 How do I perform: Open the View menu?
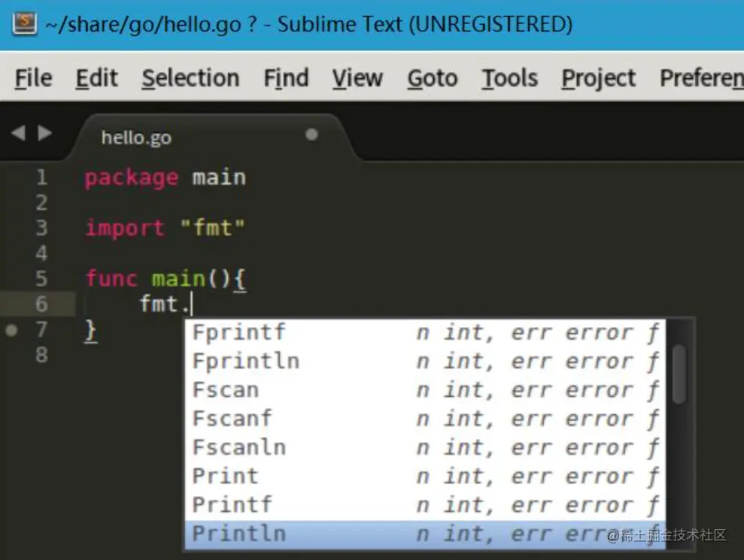tap(357, 78)
